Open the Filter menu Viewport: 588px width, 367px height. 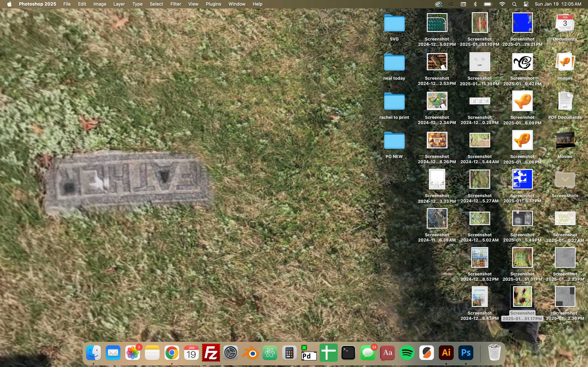click(x=175, y=4)
